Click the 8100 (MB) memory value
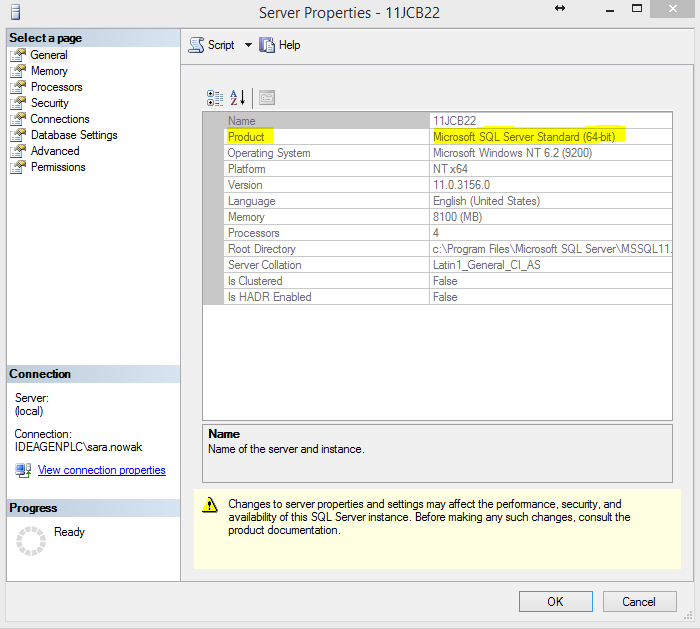Screen dimensions: 700x629 click(458, 217)
